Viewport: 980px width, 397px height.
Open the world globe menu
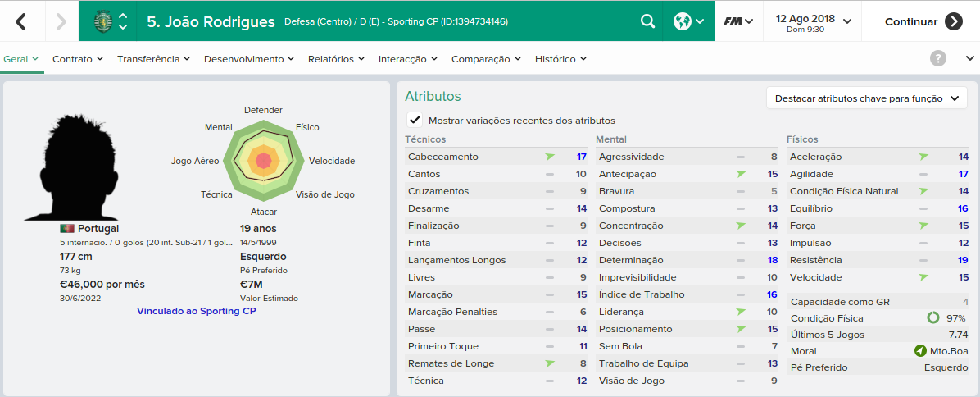(689, 21)
